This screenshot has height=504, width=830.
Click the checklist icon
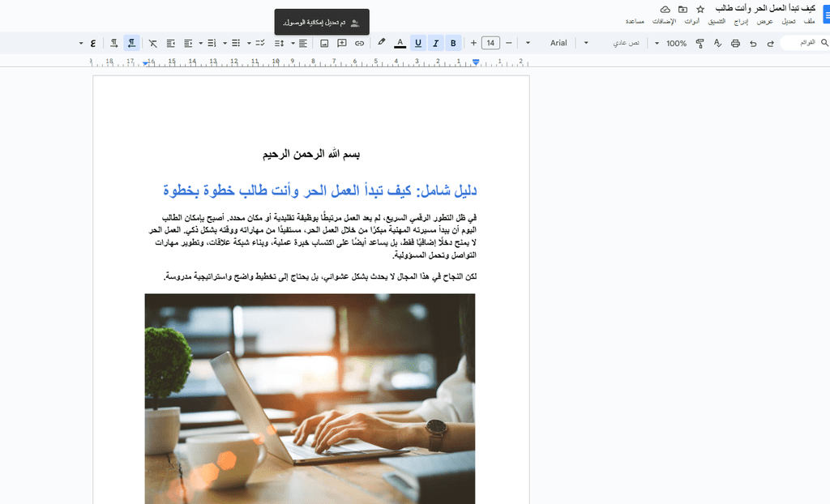pos(260,44)
